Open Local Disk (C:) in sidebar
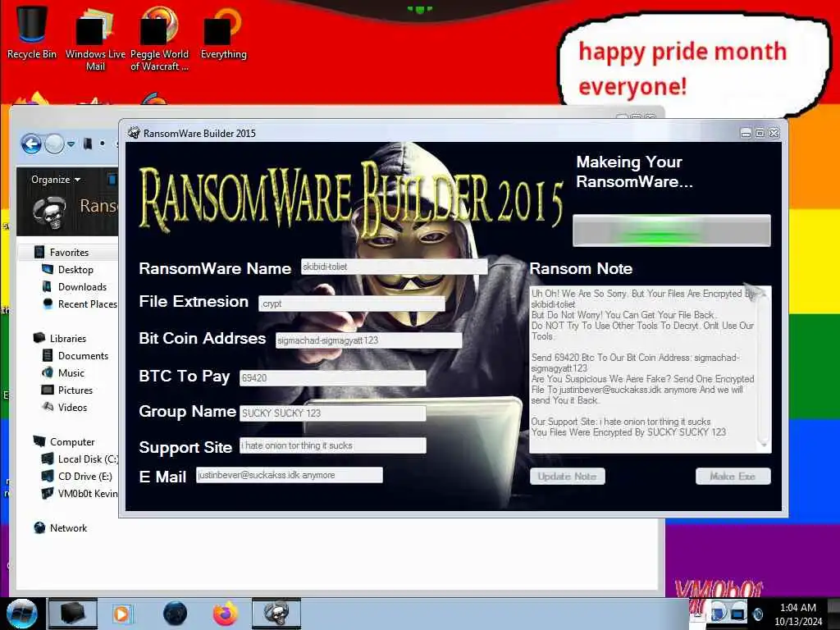The width and height of the screenshot is (840, 630). pyautogui.click(x=80, y=459)
